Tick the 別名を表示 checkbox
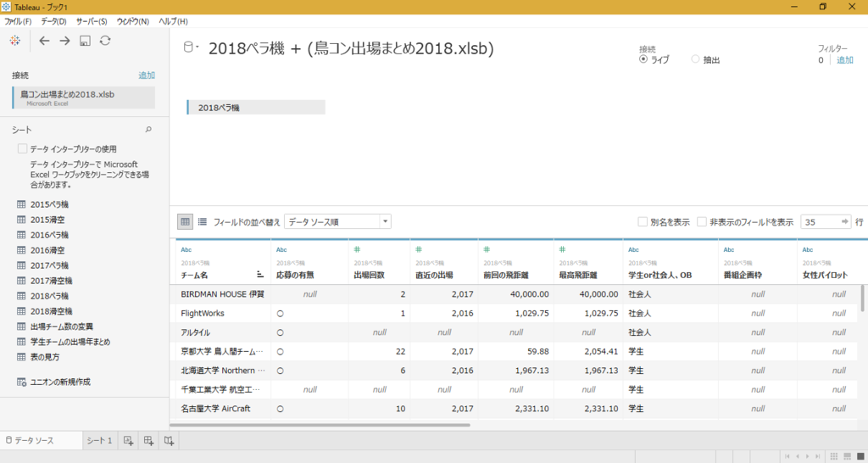Image resolution: width=868 pixels, height=463 pixels. pyautogui.click(x=643, y=221)
